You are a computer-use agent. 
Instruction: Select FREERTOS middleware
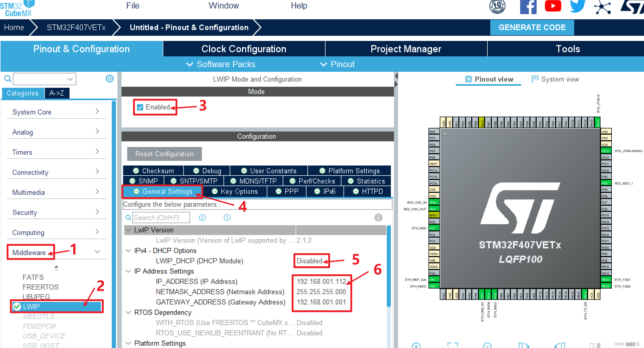click(40, 287)
